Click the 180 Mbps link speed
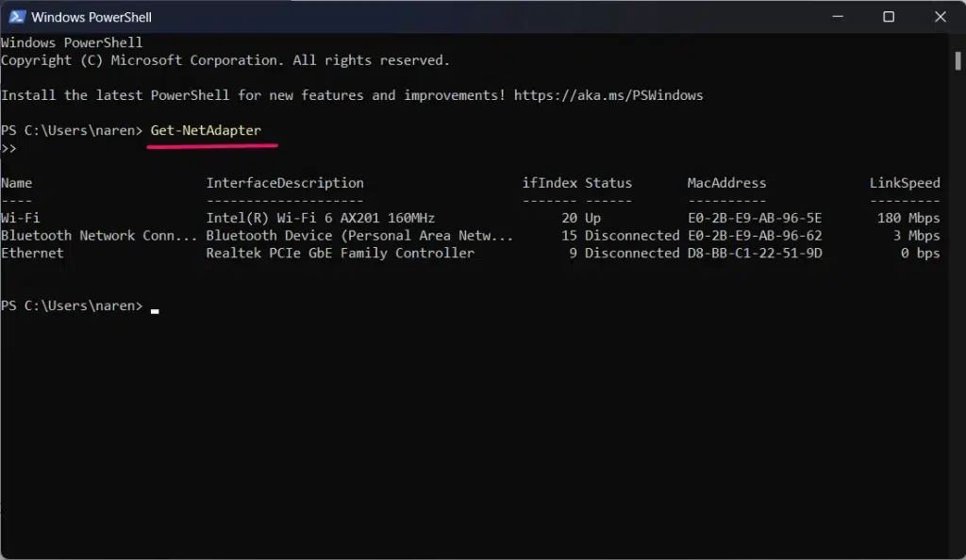 point(908,218)
